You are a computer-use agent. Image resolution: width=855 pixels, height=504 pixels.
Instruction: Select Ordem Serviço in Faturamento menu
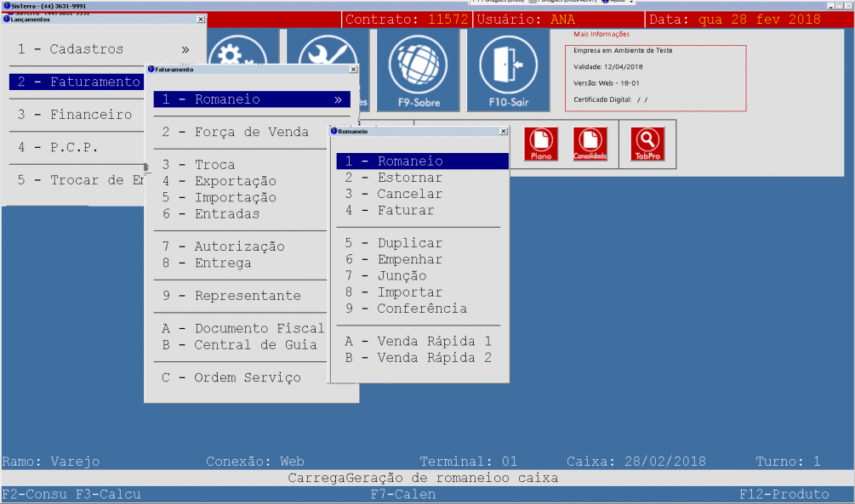click(247, 377)
